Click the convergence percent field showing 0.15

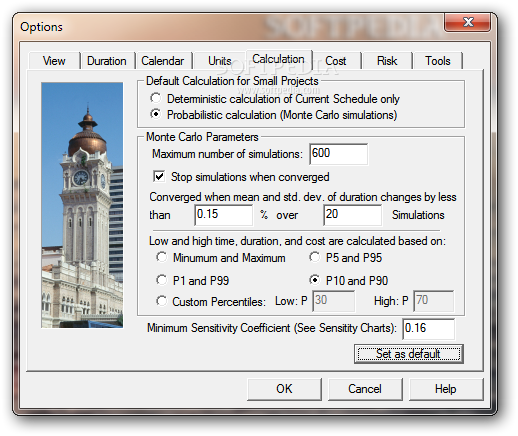pos(223,215)
